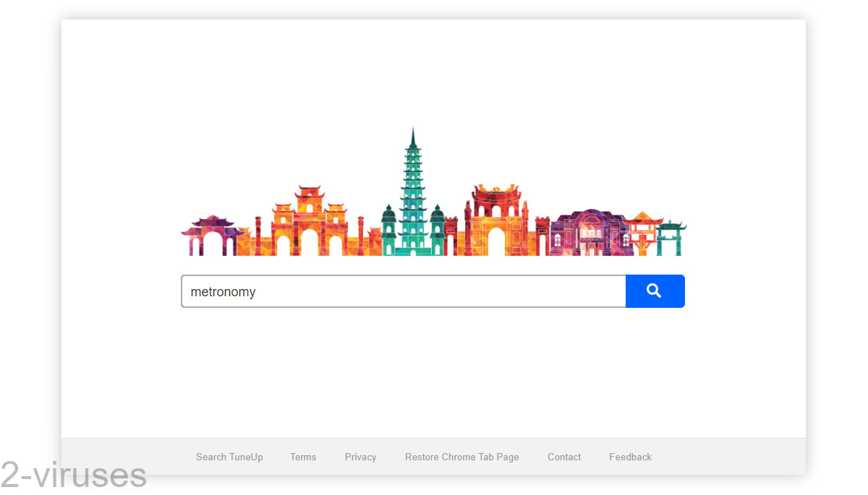
Task: Click the purple domed mansion in skyline
Action: (x=587, y=231)
